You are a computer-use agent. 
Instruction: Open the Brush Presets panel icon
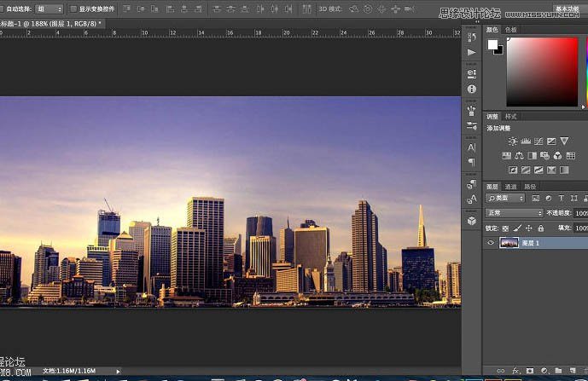pos(471,111)
